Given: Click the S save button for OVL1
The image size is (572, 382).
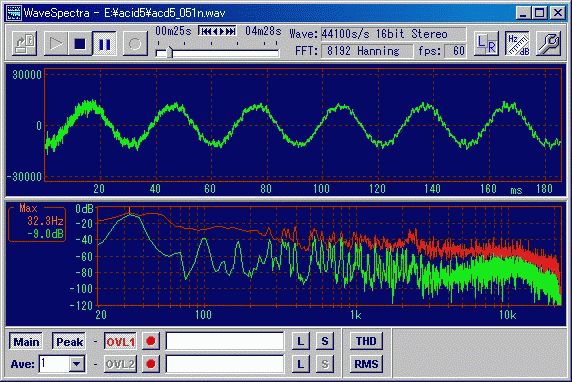Looking at the screenshot, I should 325,342.
